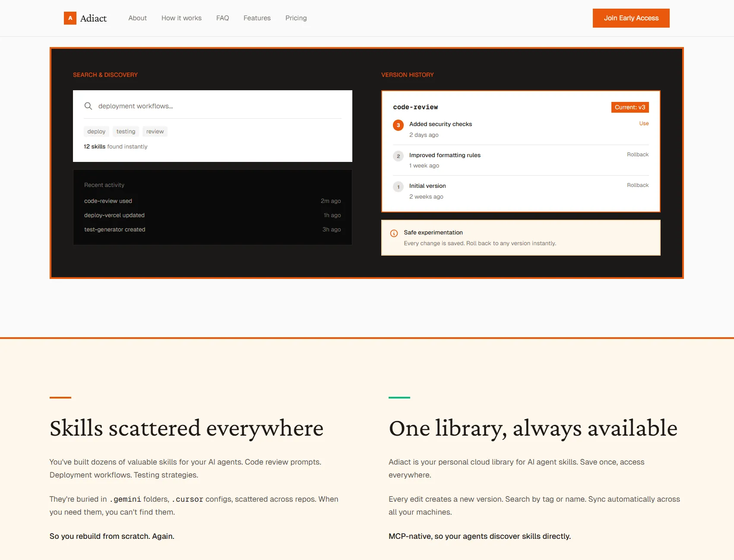Click the Join Early Access button

point(631,18)
